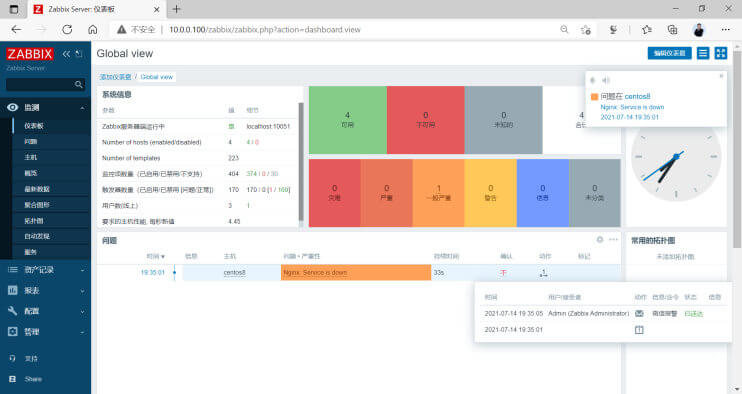Select 最新数据 Latest data in the sidebar
This screenshot has height=394, width=742.
[37, 189]
